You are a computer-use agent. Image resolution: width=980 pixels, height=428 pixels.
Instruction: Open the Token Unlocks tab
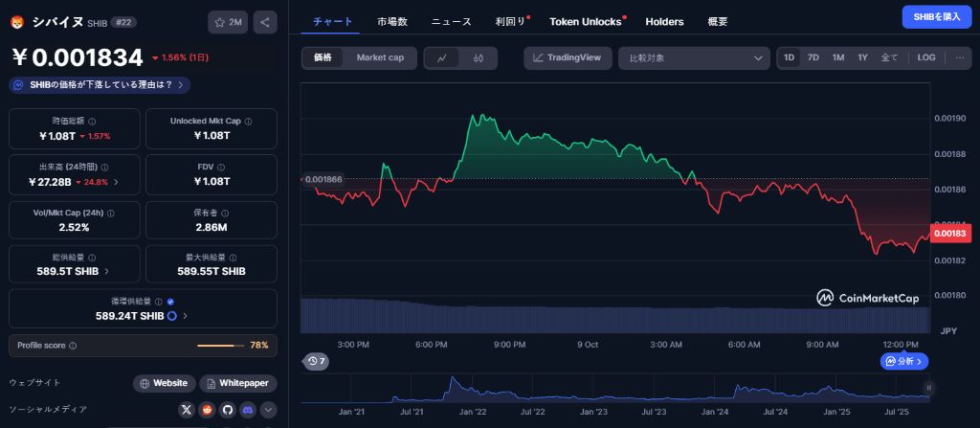586,21
